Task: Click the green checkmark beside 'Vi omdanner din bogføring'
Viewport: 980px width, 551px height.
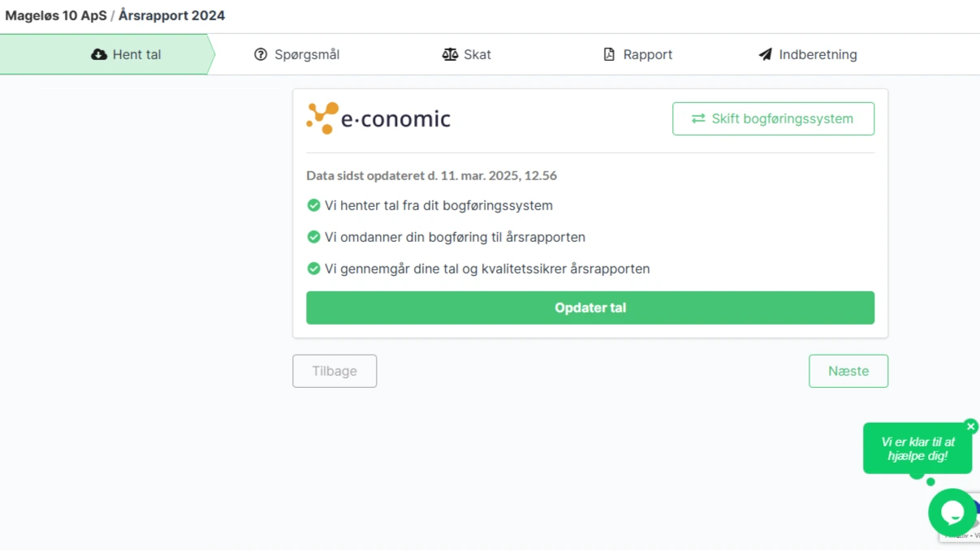Action: point(313,237)
